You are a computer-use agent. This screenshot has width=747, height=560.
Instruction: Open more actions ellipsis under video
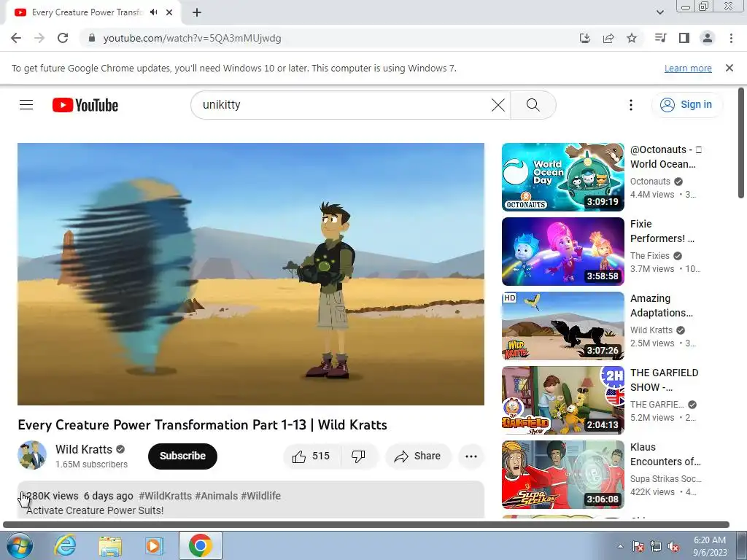[471, 456]
